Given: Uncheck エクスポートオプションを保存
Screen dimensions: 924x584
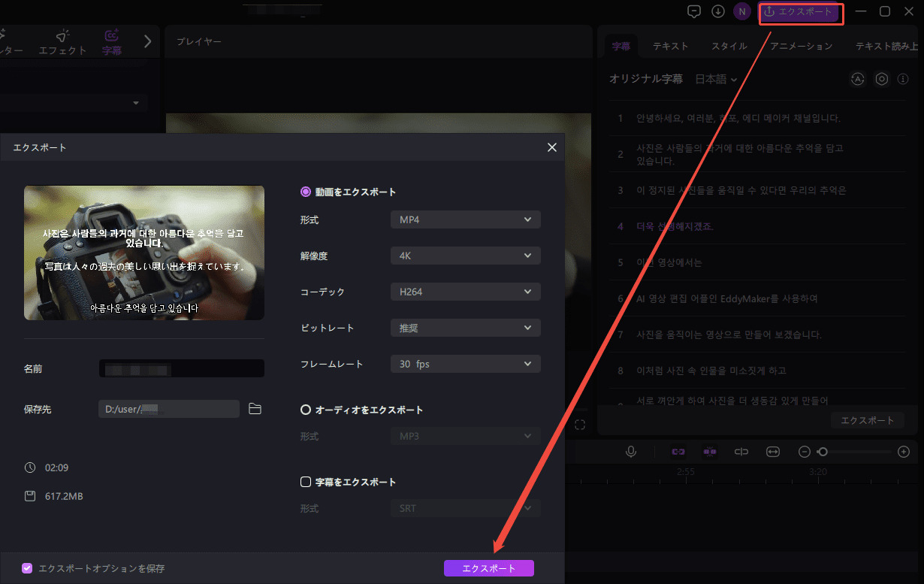Looking at the screenshot, I should coord(27,568).
